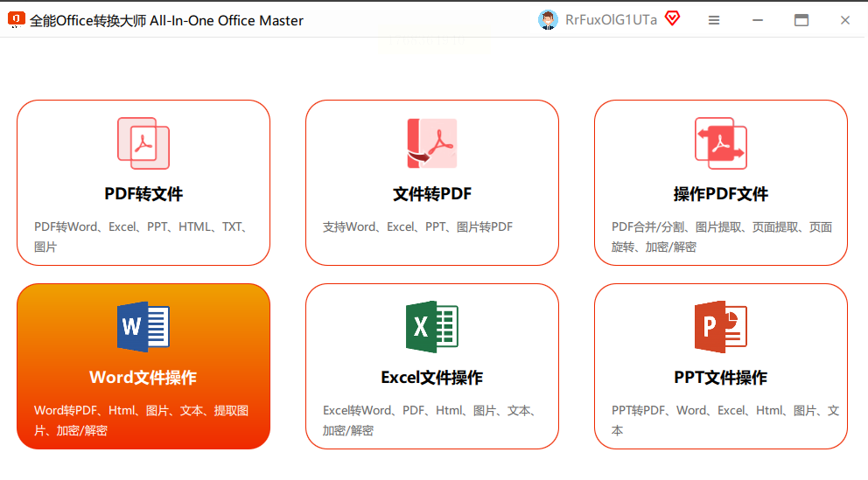Open the 操作PDF文件 heading
The image size is (868, 480).
coord(721,194)
